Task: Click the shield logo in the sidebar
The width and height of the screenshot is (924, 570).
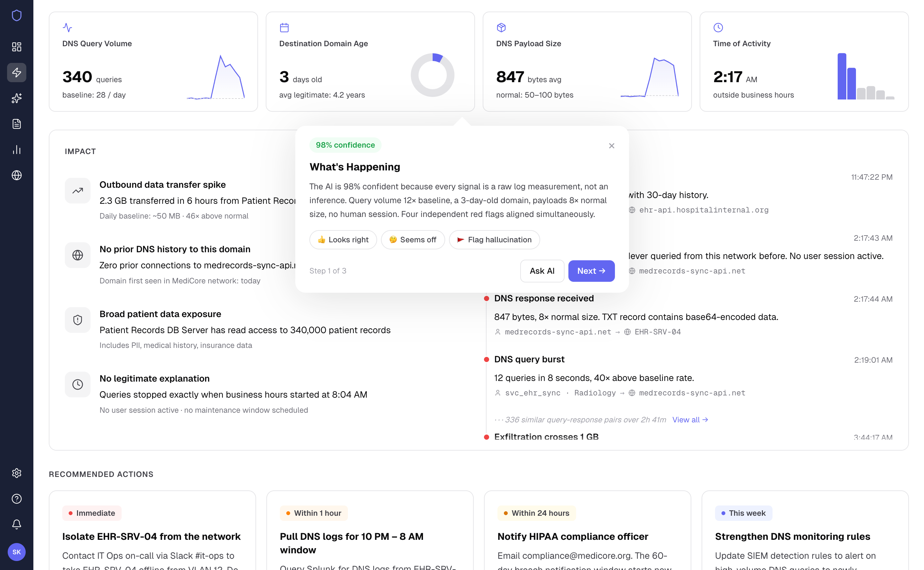Action: point(17,15)
